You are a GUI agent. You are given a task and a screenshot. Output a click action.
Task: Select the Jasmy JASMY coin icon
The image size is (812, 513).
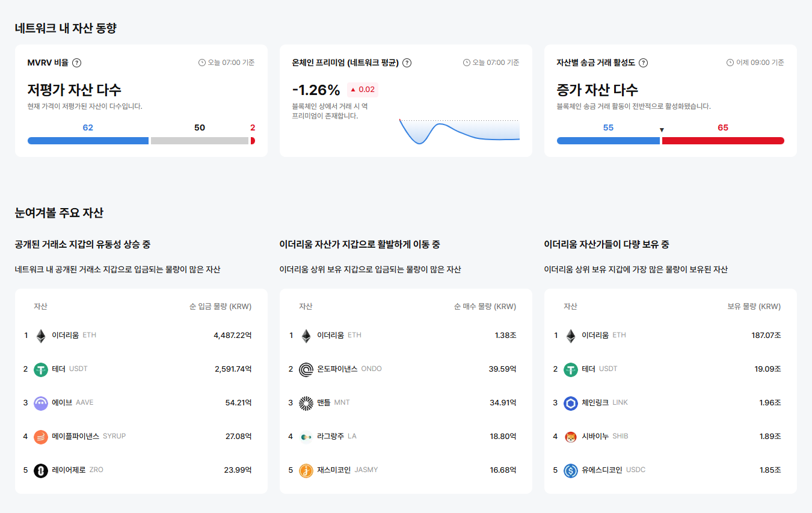(x=306, y=470)
